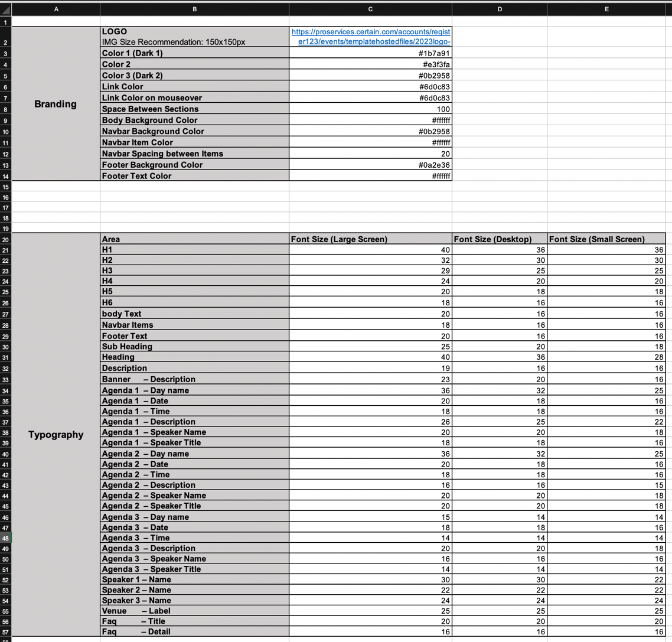Viewport: 672px width, 642px height.
Task: Select the #1b7a91 color value cell
Action: (370, 53)
